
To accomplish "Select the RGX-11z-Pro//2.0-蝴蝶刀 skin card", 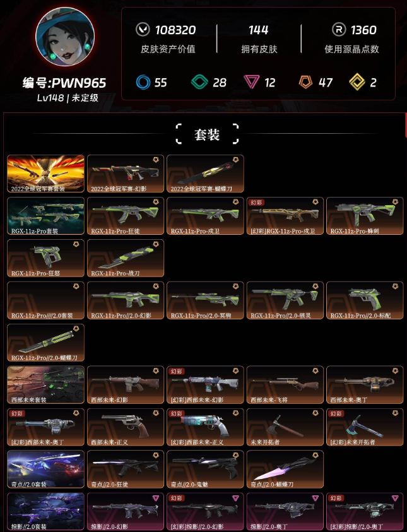I will [46, 343].
